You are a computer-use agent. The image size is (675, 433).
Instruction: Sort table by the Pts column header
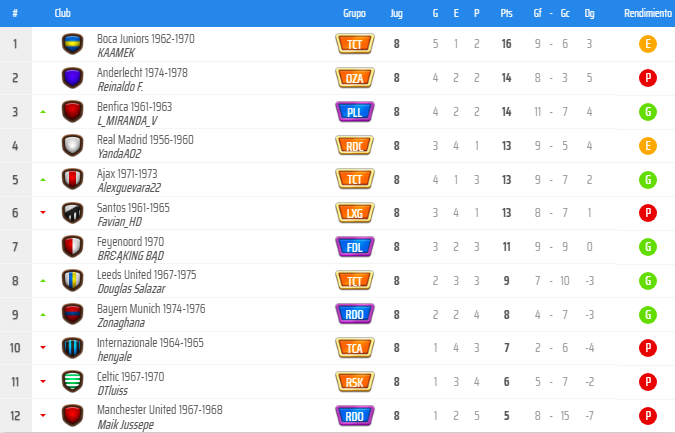[x=506, y=13]
